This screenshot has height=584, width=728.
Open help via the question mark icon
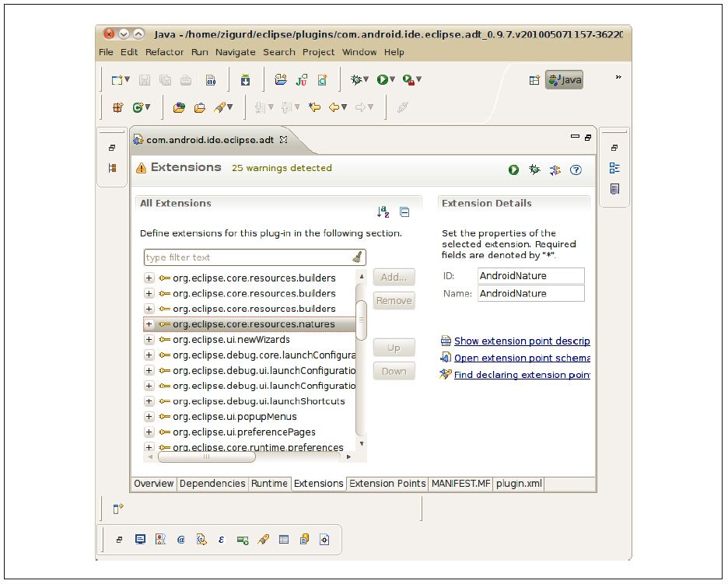point(576,170)
